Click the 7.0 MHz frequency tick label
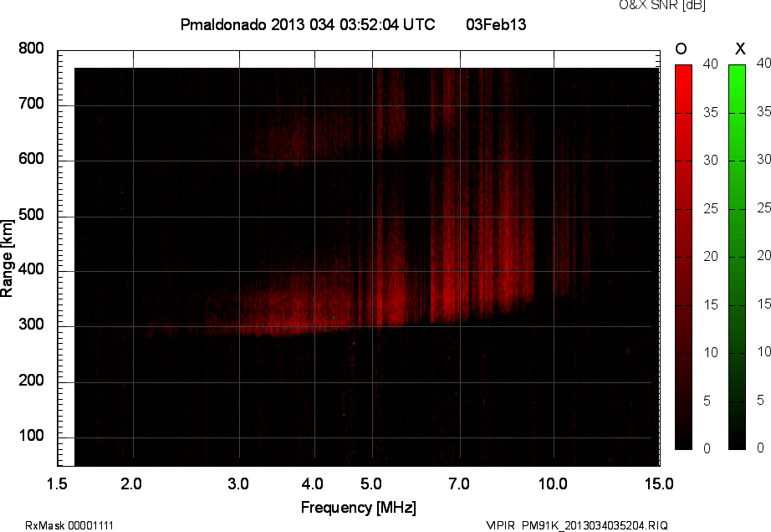This screenshot has height=532, width=771. coord(459,483)
